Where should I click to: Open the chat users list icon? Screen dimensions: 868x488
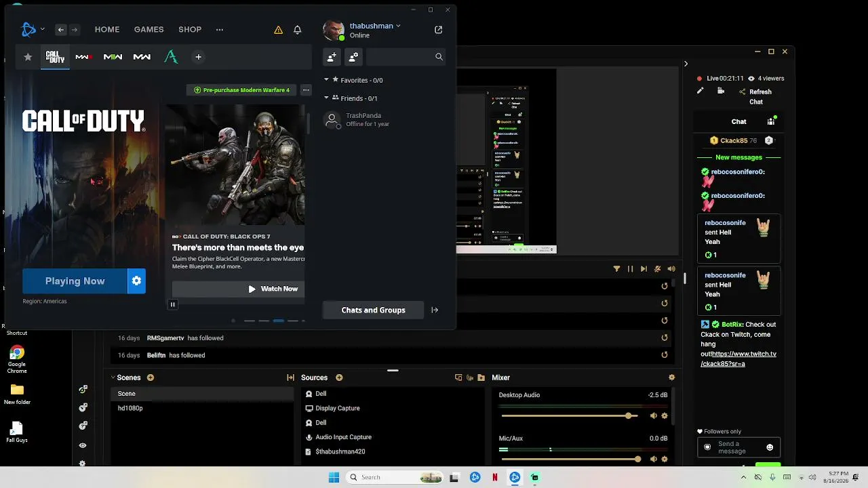coord(771,122)
